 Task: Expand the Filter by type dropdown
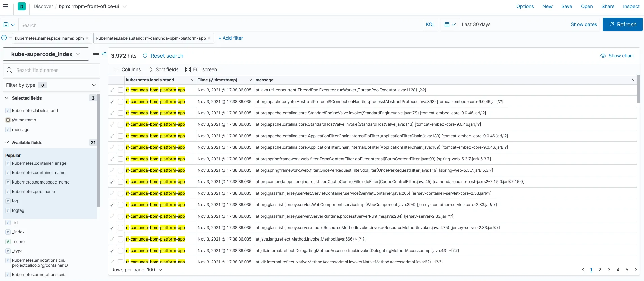pos(51,85)
